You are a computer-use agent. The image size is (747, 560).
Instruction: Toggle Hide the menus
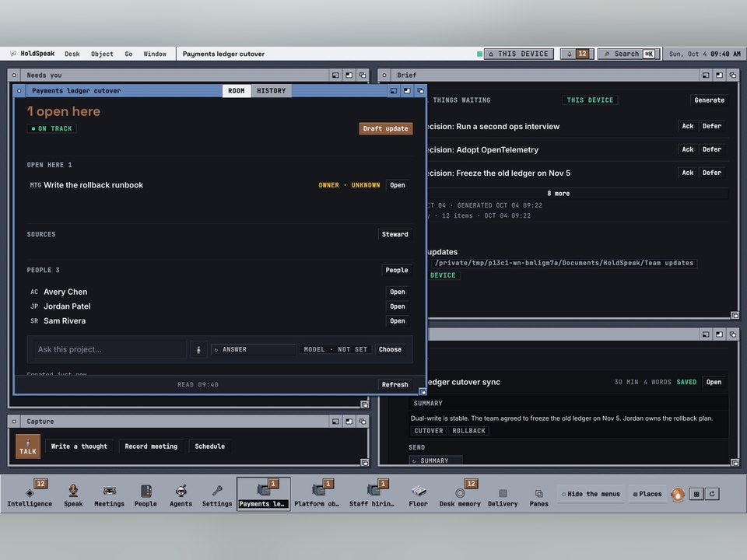click(x=591, y=495)
